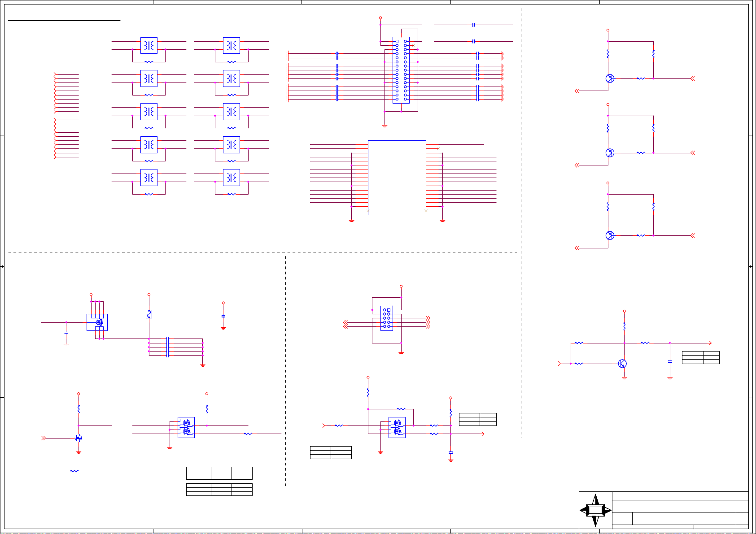Select the 10-pin dual-row header connector

[x=387, y=318]
